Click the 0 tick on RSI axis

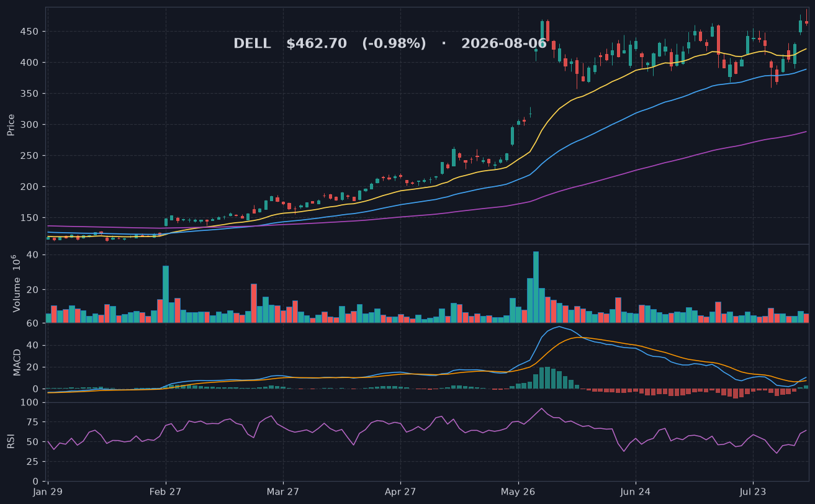(36, 482)
